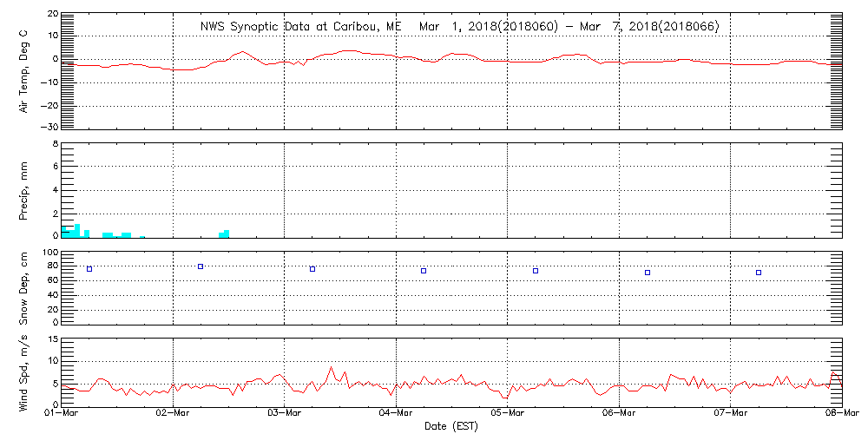Click the 06-Mar date tick label
Screen dimensions: 868x434
[619, 415]
